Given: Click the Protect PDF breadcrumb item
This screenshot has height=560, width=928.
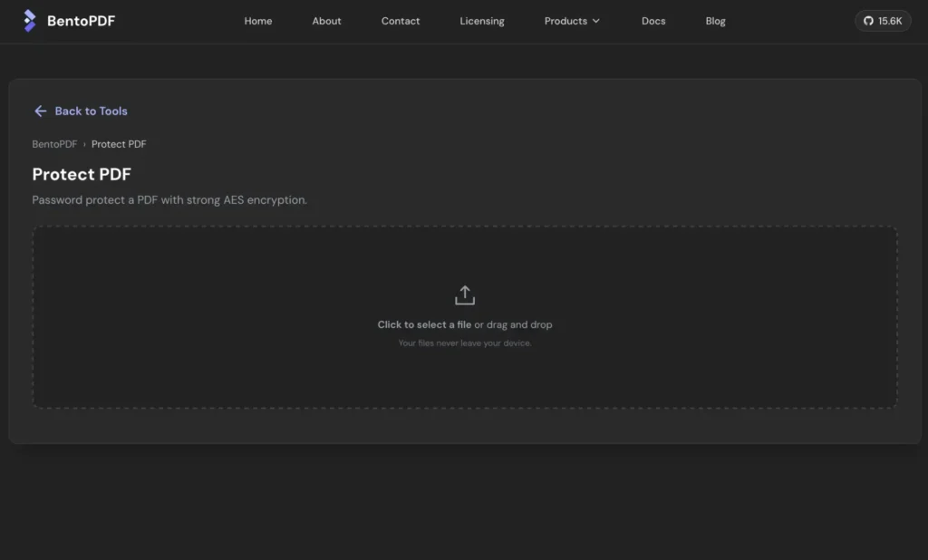Looking at the screenshot, I should coord(119,144).
